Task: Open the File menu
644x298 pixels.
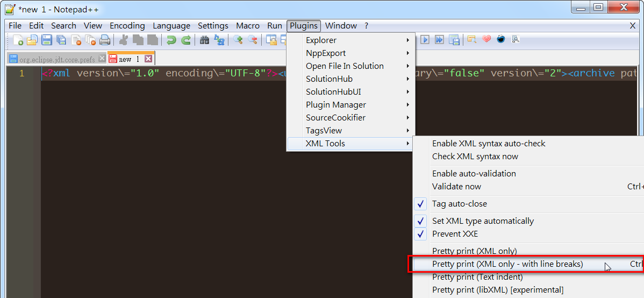Action: click(15, 26)
